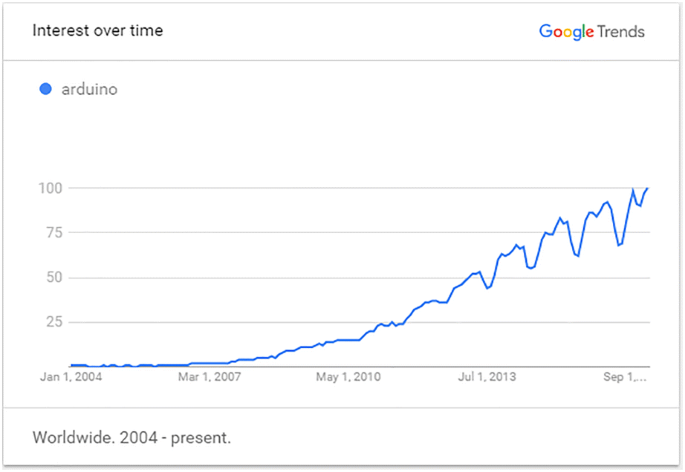Click the truncated Sep 1 axis label
685x472 pixels.
[625, 377]
